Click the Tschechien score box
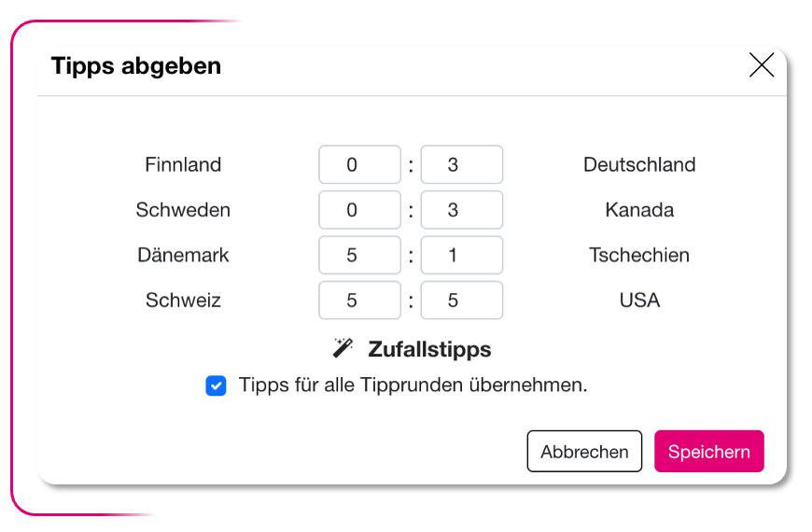The width and height of the screenshot is (812, 532). click(x=461, y=255)
